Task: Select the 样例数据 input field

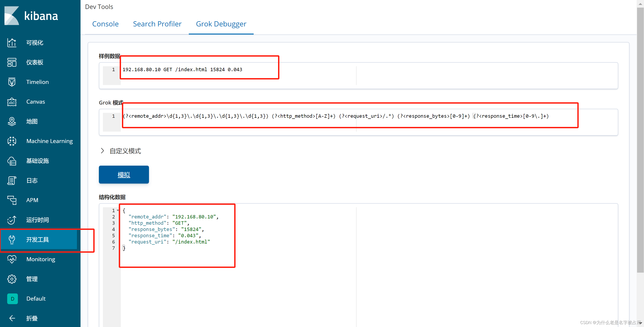Action: [200, 69]
